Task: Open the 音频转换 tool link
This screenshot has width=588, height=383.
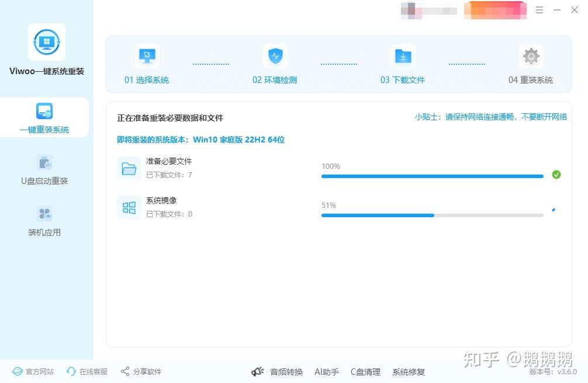Action: tap(286, 372)
